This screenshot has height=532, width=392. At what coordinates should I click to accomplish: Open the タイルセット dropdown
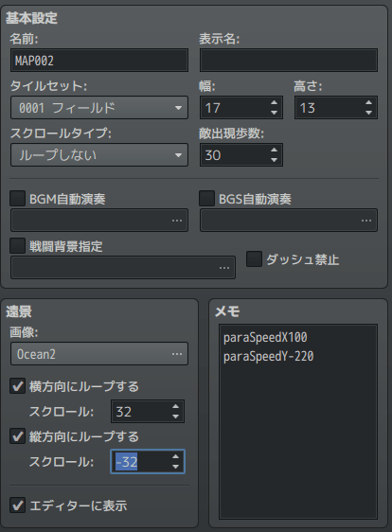click(x=99, y=108)
